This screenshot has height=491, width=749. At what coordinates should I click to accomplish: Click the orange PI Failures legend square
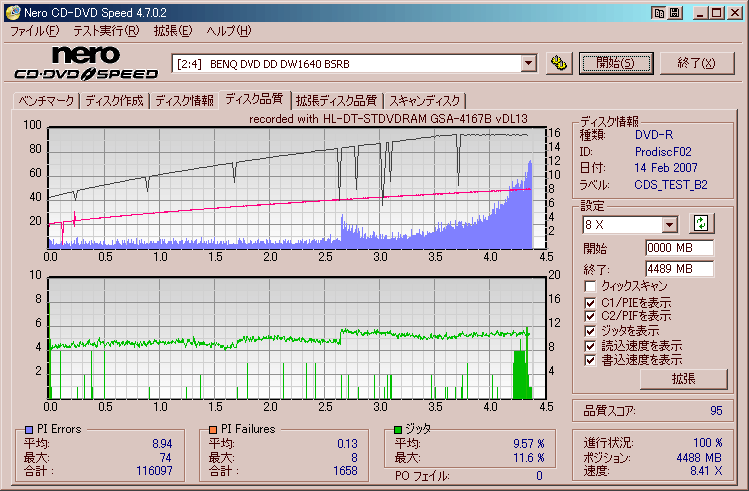(x=213, y=429)
